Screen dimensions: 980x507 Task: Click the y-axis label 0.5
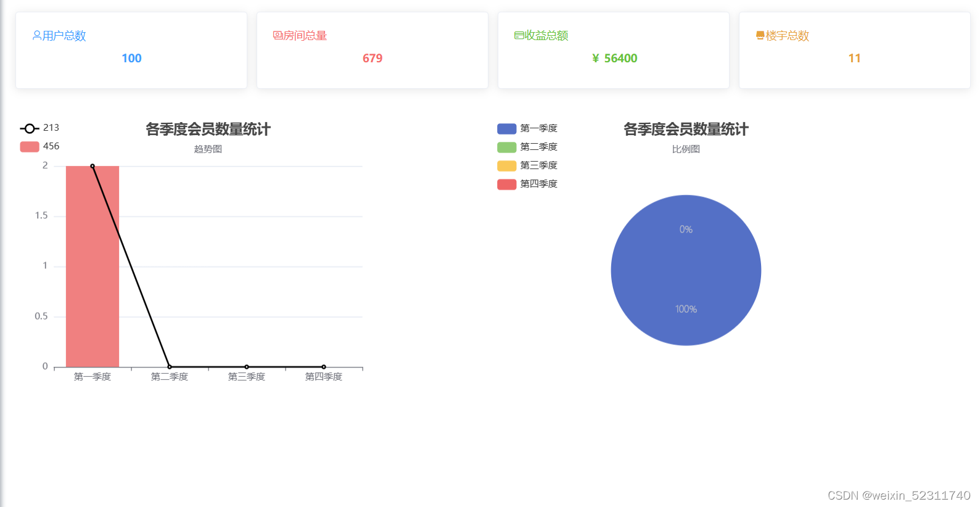[x=41, y=316]
